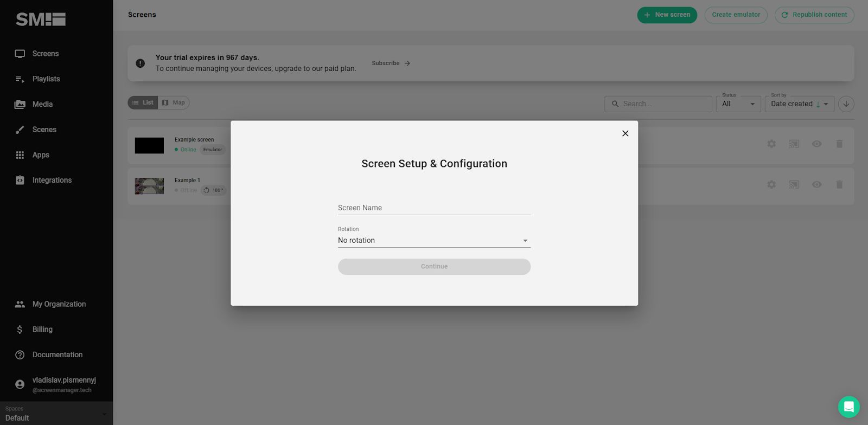This screenshot has width=868, height=425.
Task: Click the user account avatar icon
Action: pyautogui.click(x=20, y=384)
